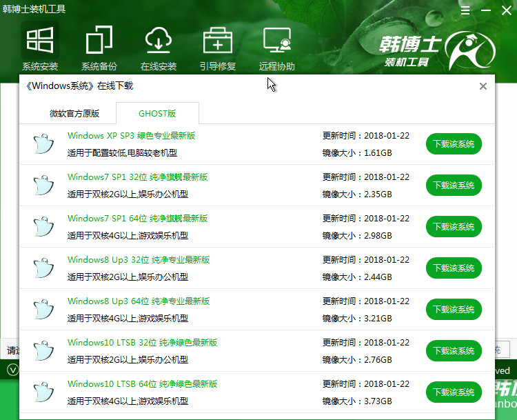Screen dimensions: 517x420
Task: Download Windows7 SP1 32位 system
Action: tap(454, 186)
